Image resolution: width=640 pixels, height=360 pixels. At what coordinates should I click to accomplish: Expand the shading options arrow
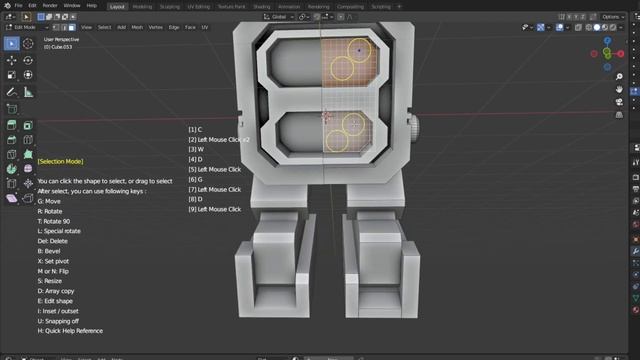pos(620,27)
